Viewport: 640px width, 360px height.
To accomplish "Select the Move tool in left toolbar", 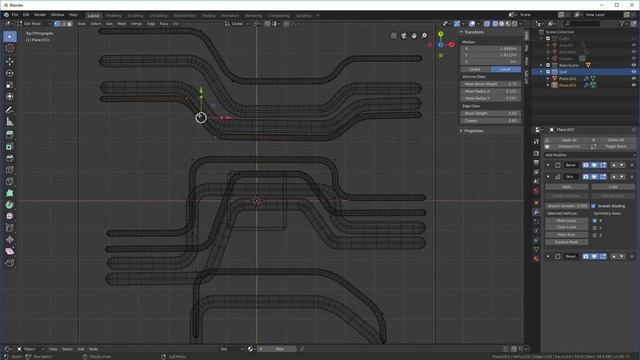I will [10, 61].
